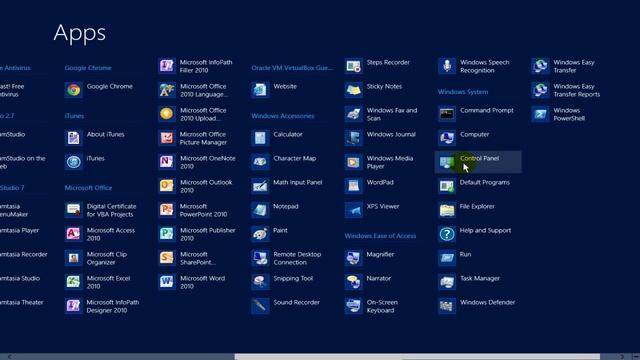
Task: Click the horizontal scrollbar thumb
Action: click(x=417, y=357)
